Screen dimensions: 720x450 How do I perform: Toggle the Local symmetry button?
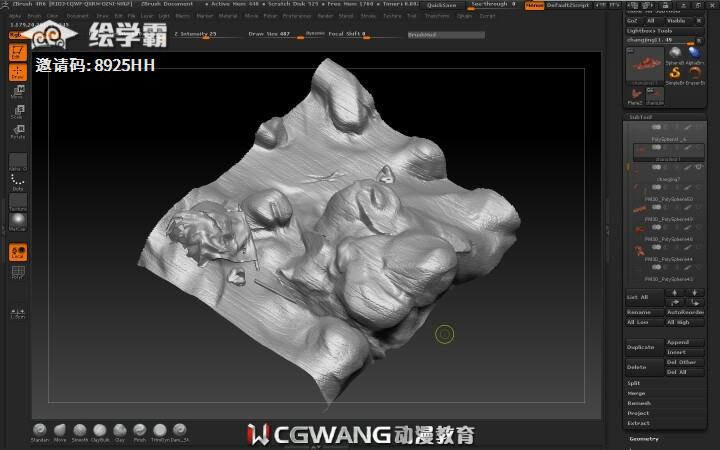click(18, 252)
